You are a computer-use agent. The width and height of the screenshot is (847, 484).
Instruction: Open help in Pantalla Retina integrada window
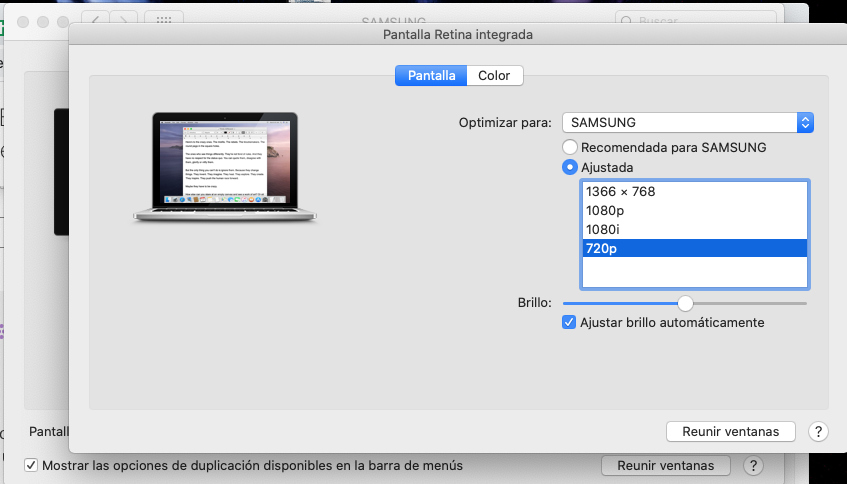818,432
